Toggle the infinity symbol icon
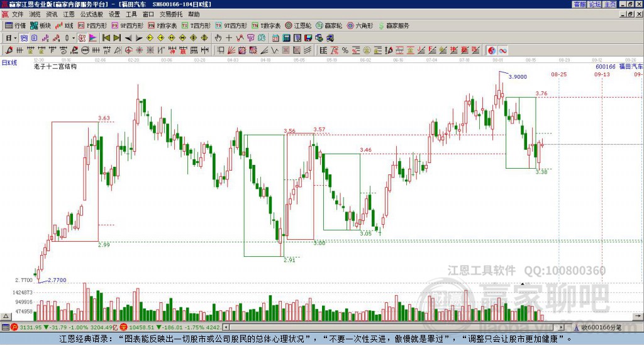This screenshot has height=345, width=644. pos(502,50)
